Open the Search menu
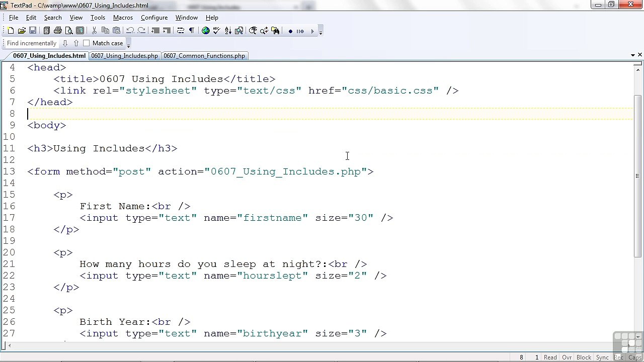Viewport: 644px width, 362px height. click(x=53, y=18)
